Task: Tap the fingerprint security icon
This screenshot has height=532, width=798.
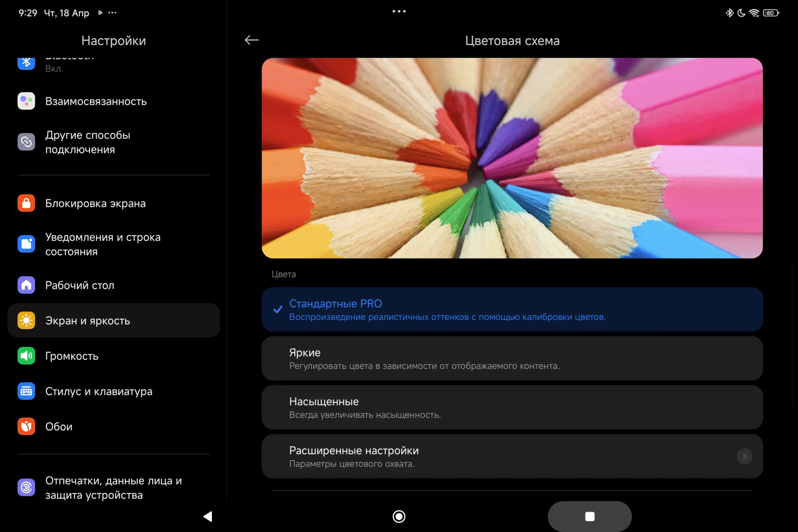Action: (26, 487)
